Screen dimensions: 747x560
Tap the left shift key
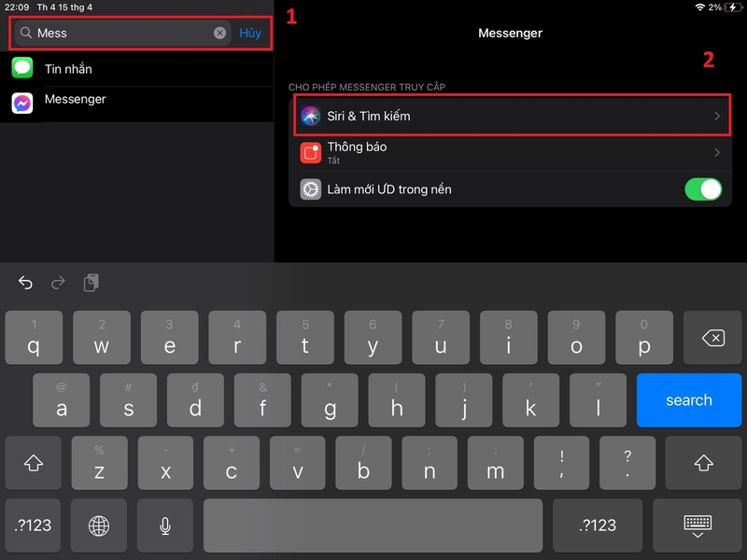tap(34, 463)
